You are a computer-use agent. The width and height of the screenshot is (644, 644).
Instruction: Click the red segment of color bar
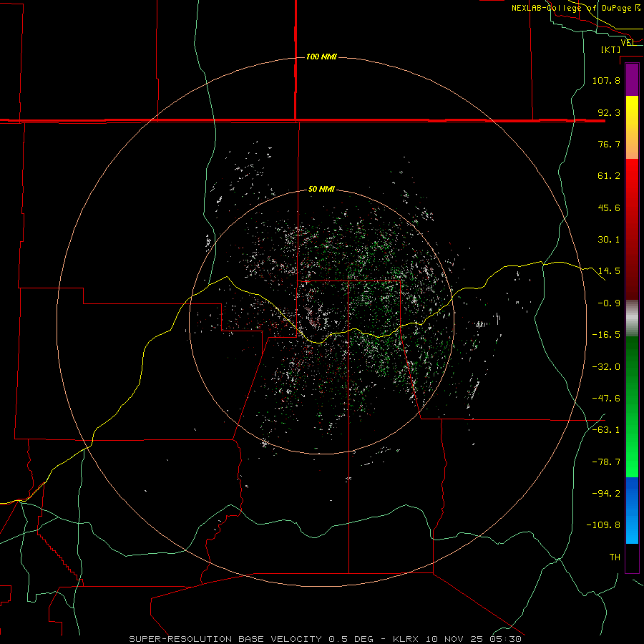[632, 229]
